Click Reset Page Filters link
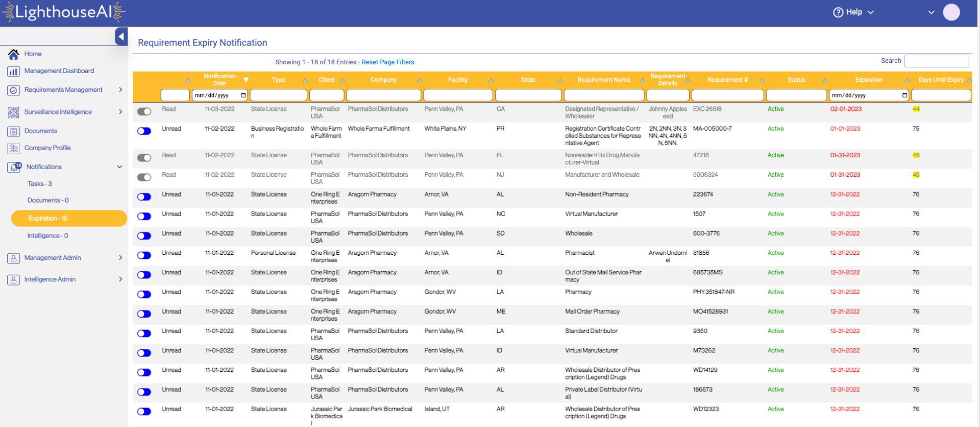Viewport: 980px width, 427px height. (x=388, y=62)
